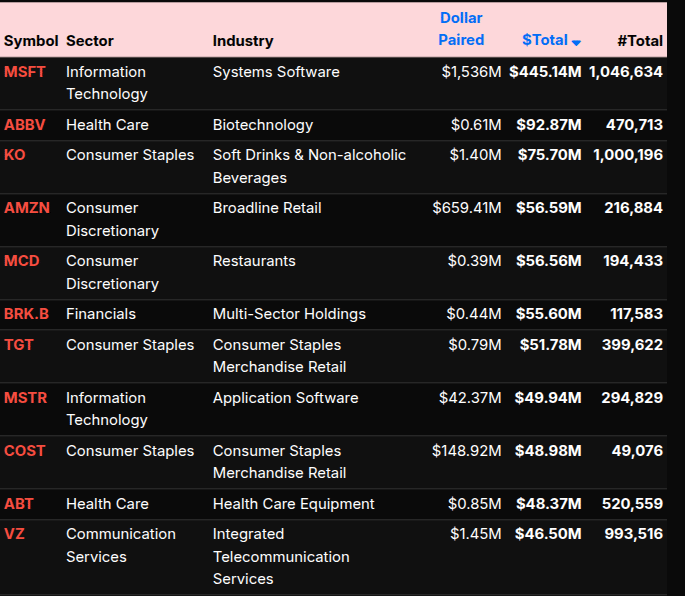
Task: Open the MSFT ticker link
Action: 25,72
